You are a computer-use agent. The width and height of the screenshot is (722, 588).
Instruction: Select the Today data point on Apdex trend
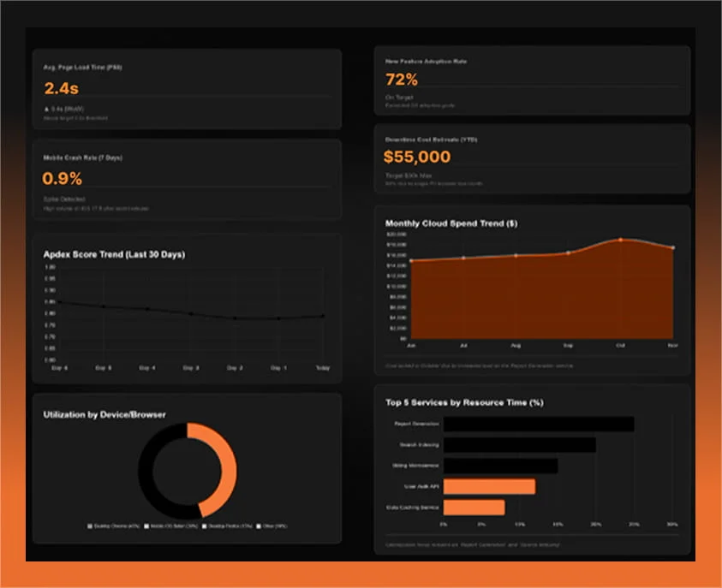coord(322,316)
